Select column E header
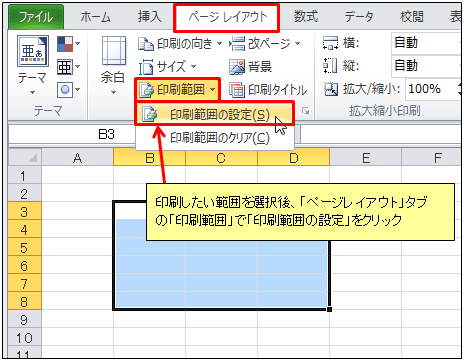This screenshot has height=361, width=464. pyautogui.click(x=366, y=157)
